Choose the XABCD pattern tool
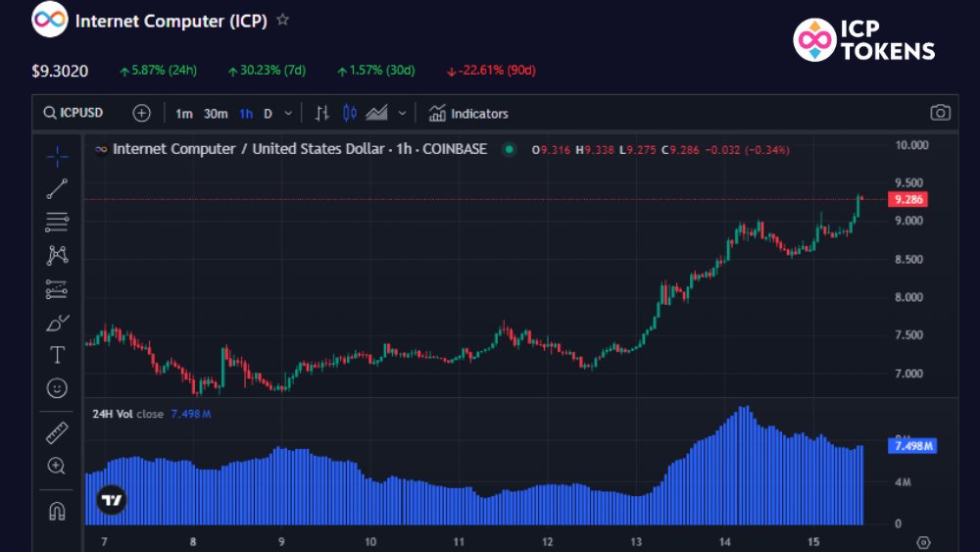This screenshot has height=552, width=980. point(57,255)
